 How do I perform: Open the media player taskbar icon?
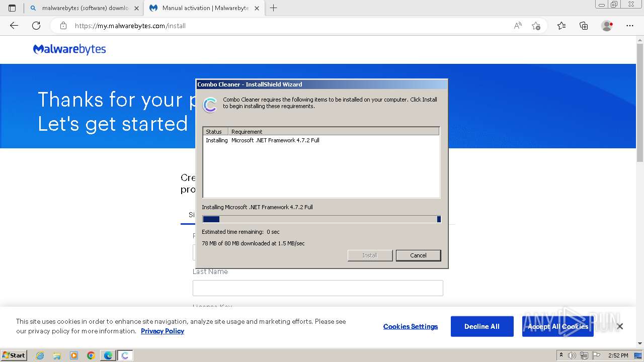click(x=74, y=355)
